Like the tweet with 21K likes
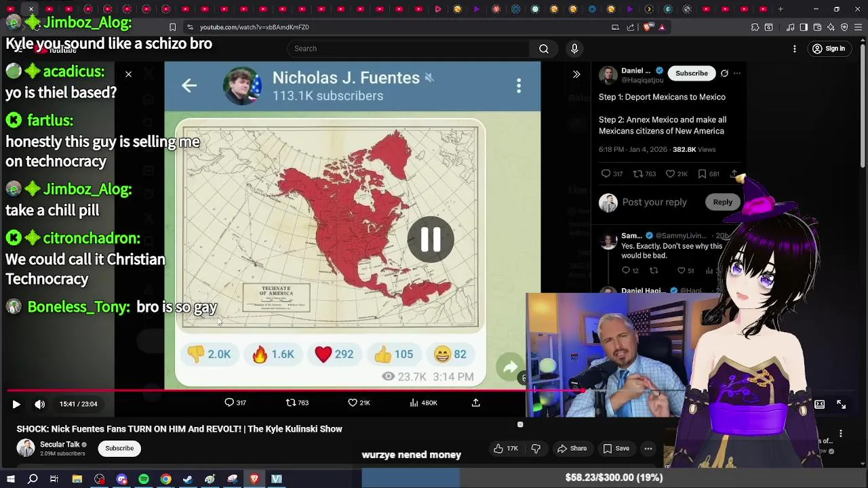Image resolution: width=868 pixels, height=488 pixels. point(677,174)
